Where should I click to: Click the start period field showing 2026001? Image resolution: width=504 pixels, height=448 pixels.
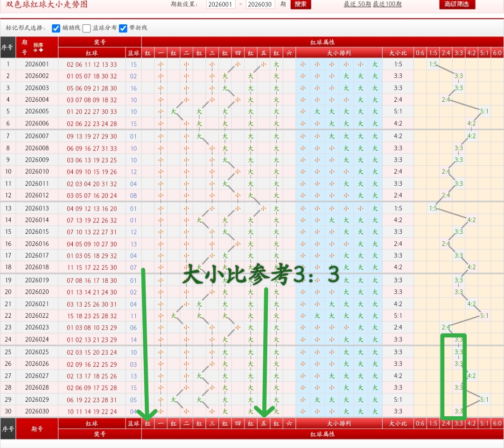click(220, 4)
